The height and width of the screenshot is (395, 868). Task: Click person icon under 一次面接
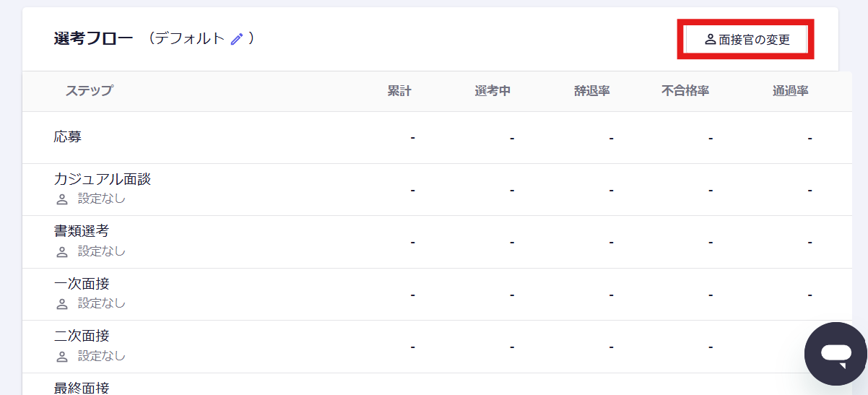(x=62, y=304)
